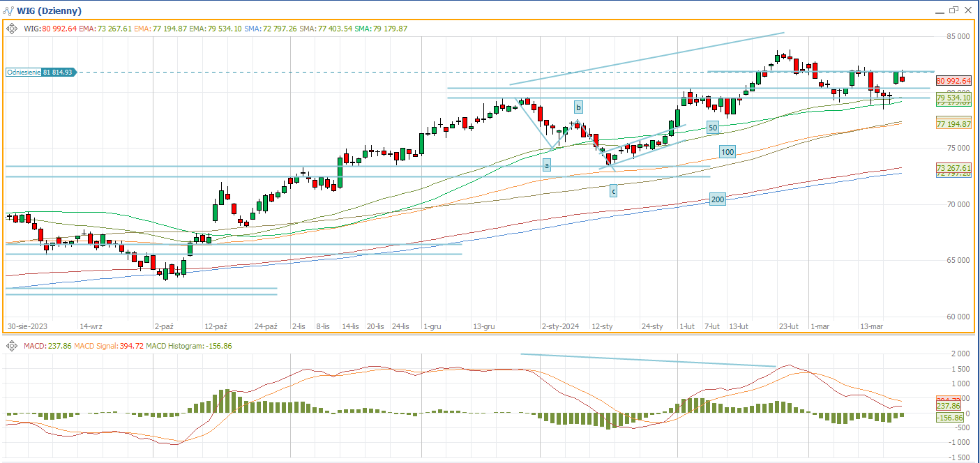980x463 pixels.
Task: Click the '50' moving average label
Action: tap(712, 128)
